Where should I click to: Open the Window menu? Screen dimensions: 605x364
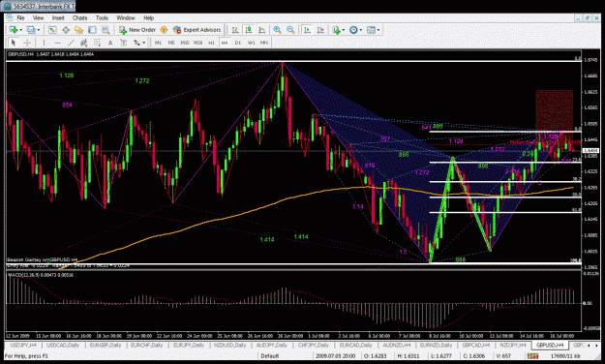[126, 17]
